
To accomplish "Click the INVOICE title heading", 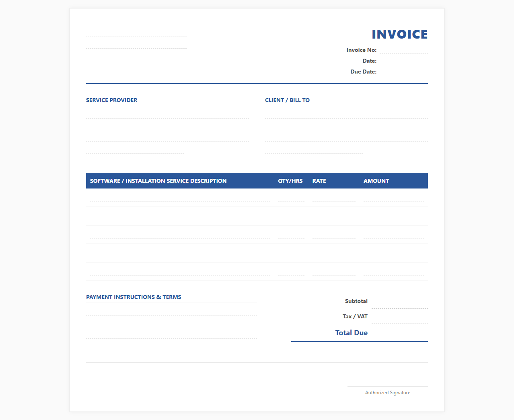I will tap(399, 34).
